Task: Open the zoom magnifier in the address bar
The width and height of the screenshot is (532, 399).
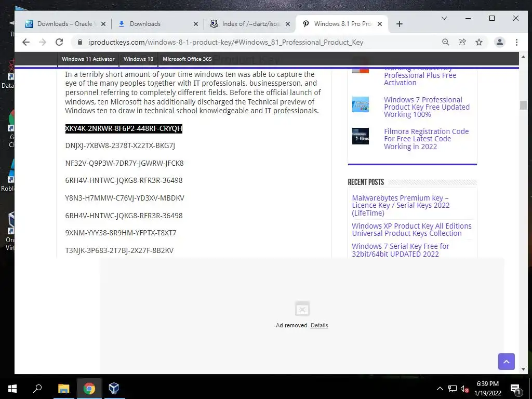Action: pos(445,42)
